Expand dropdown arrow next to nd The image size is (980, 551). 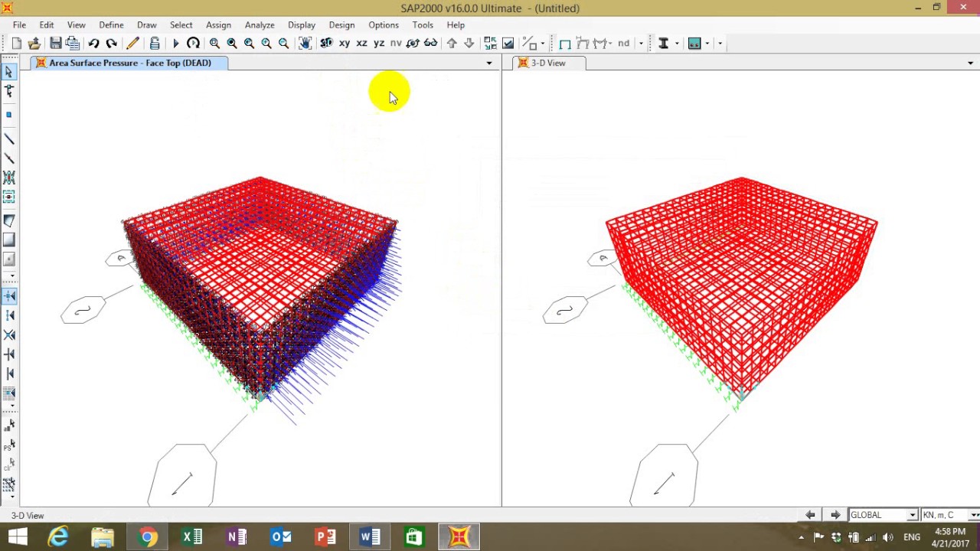(641, 44)
